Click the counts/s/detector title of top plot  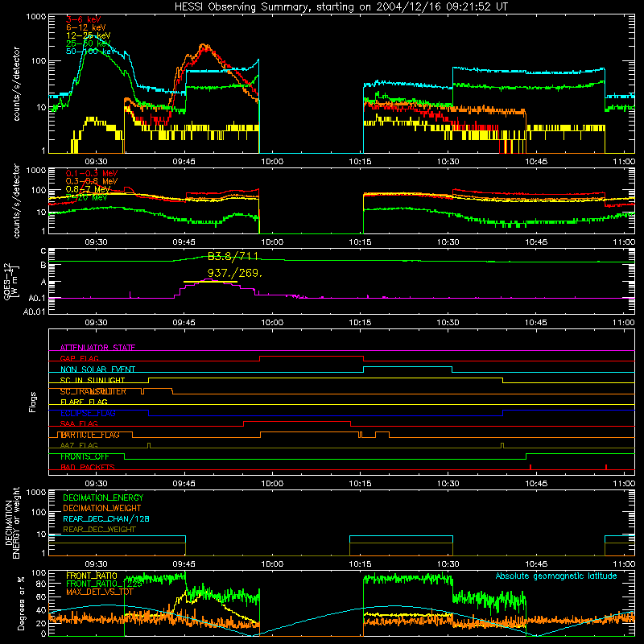16,84
